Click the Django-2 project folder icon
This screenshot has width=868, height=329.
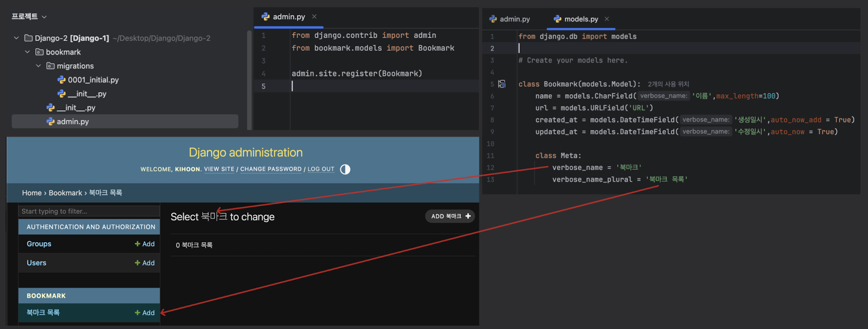pyautogui.click(x=28, y=38)
